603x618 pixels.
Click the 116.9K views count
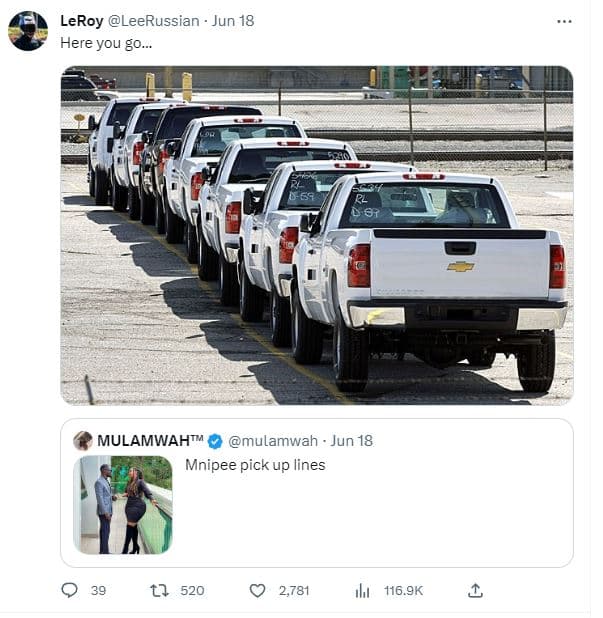tap(403, 591)
